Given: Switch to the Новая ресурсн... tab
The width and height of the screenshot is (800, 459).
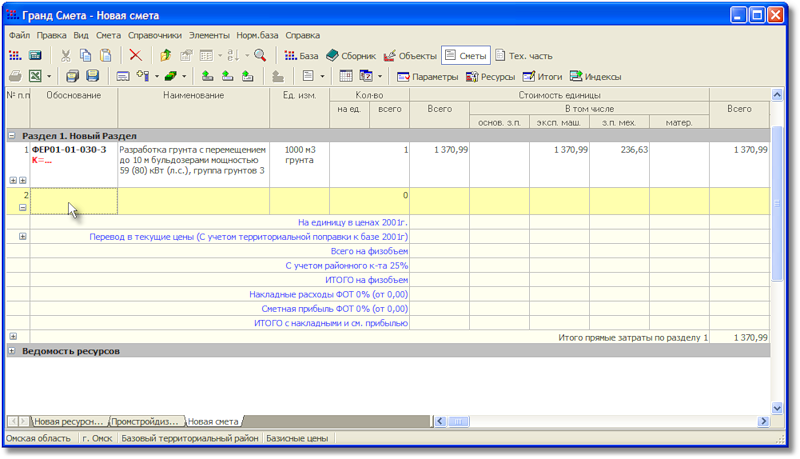Looking at the screenshot, I should pyautogui.click(x=69, y=422).
